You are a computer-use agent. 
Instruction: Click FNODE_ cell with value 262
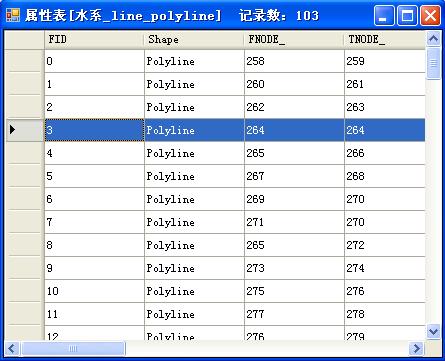tap(294, 107)
